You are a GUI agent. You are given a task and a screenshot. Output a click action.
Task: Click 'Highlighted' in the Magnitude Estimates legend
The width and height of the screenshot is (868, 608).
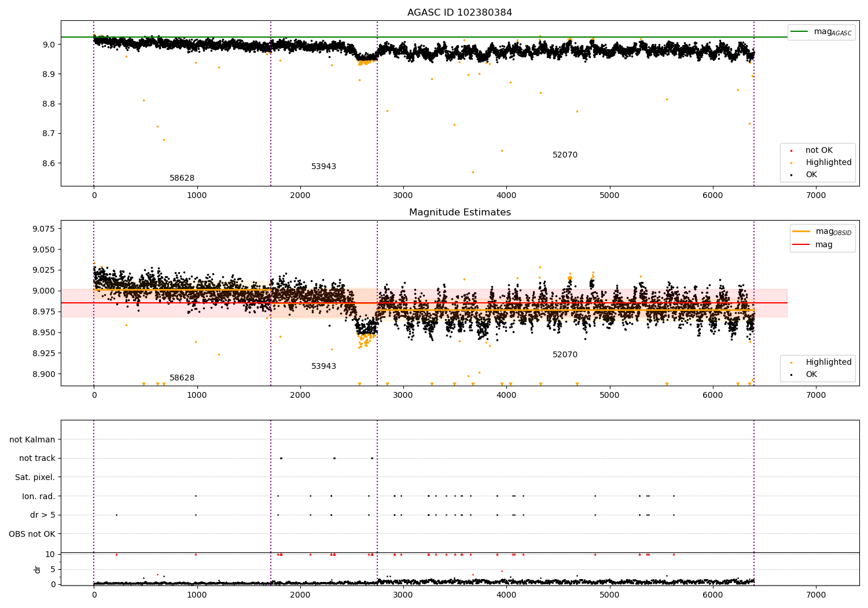tap(829, 362)
